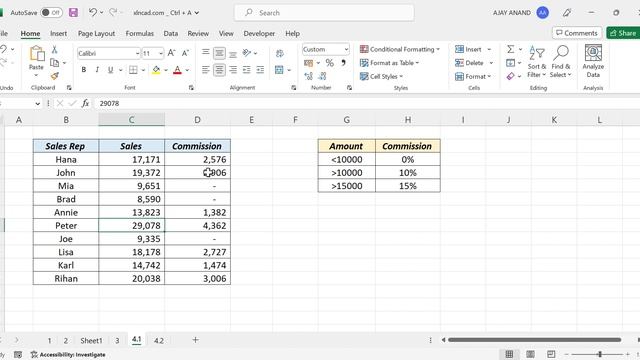Click the Borders icon
The height and width of the screenshot is (360, 640).
[133, 70]
